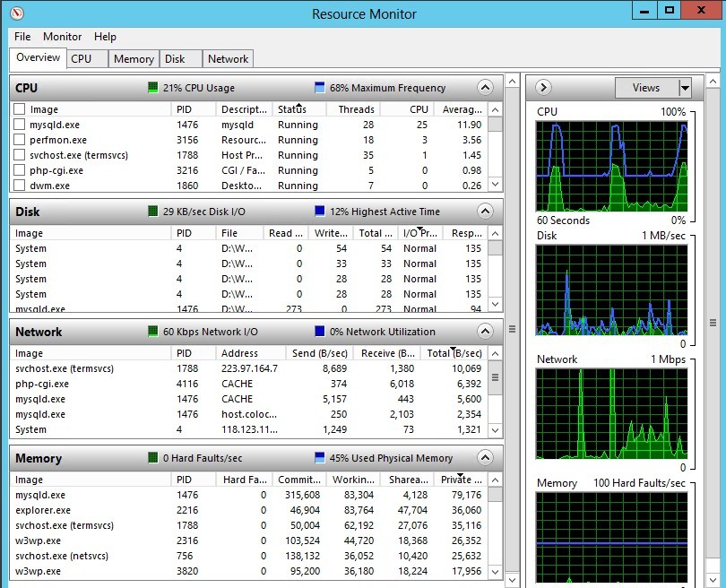
Task: Sort CPU list by Status column header
Action: [299, 109]
